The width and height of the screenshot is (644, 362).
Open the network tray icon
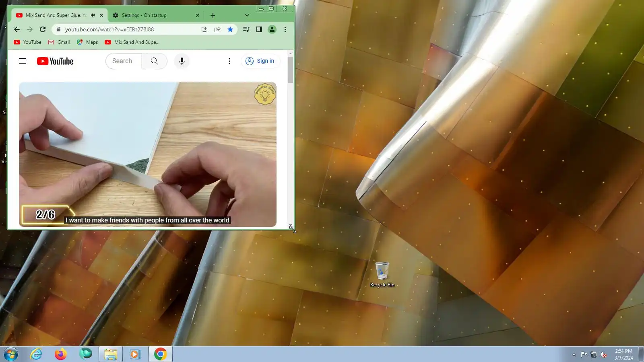pos(594,354)
